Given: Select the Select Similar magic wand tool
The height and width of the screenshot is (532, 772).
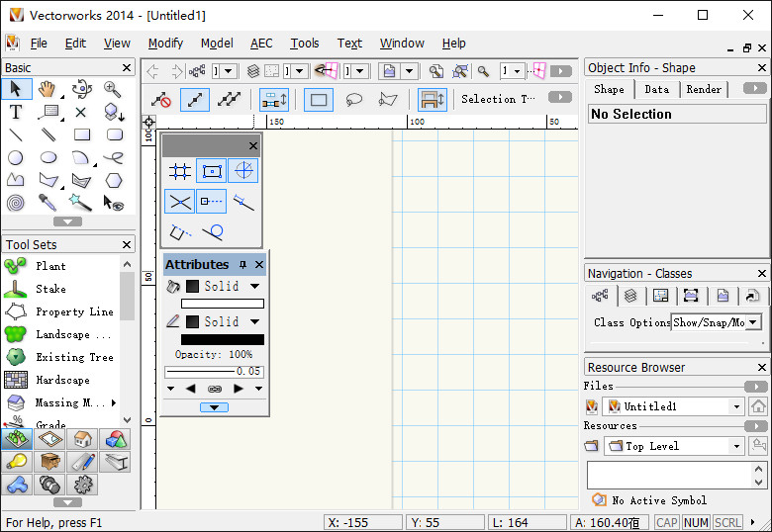Looking at the screenshot, I should click(x=81, y=202).
